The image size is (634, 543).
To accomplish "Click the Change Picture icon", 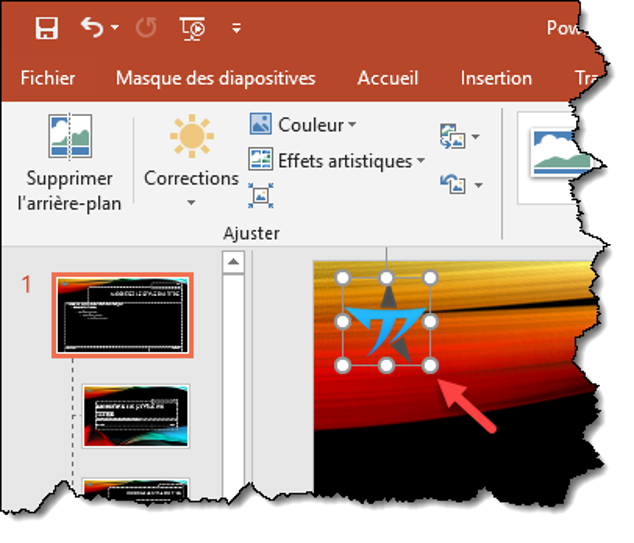I will click(x=453, y=137).
